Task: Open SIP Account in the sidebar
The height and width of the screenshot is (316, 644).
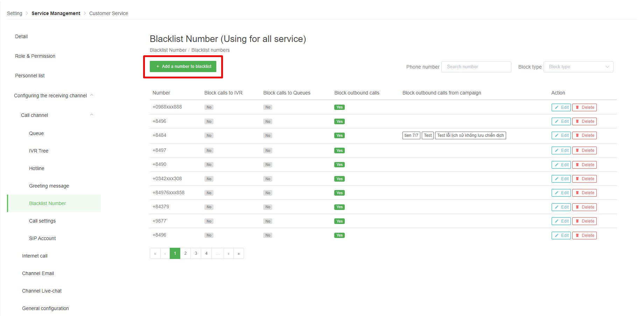Action: point(42,238)
